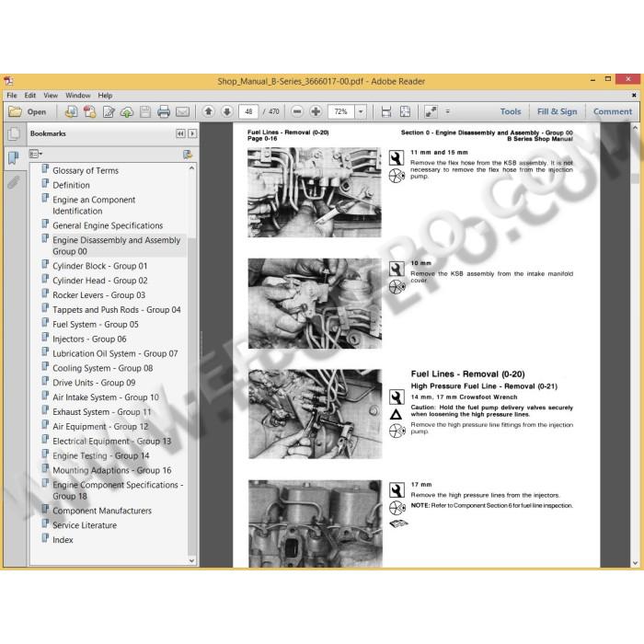The image size is (644, 644).
Task: Select Cylinder Head - Group 02 bookmark
Action: click(99, 281)
